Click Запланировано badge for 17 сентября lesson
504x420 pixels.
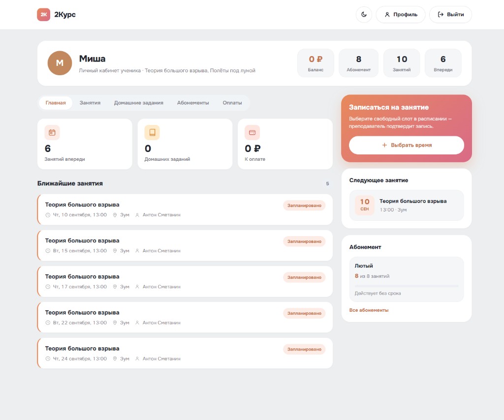tap(304, 277)
